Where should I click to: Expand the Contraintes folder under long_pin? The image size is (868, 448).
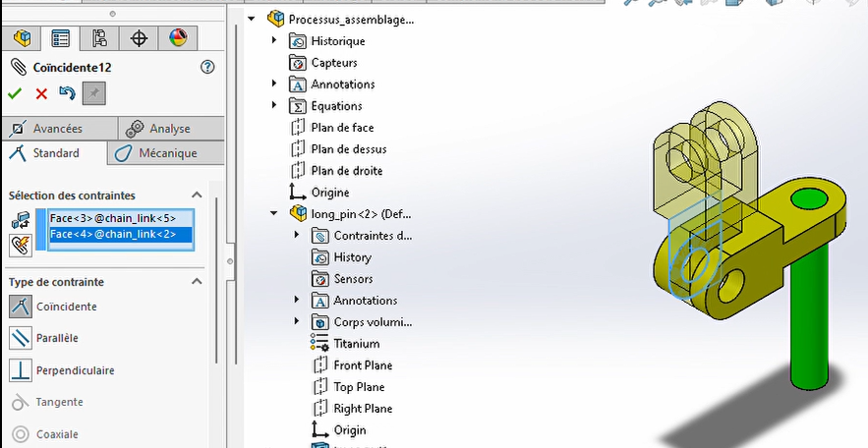click(296, 235)
